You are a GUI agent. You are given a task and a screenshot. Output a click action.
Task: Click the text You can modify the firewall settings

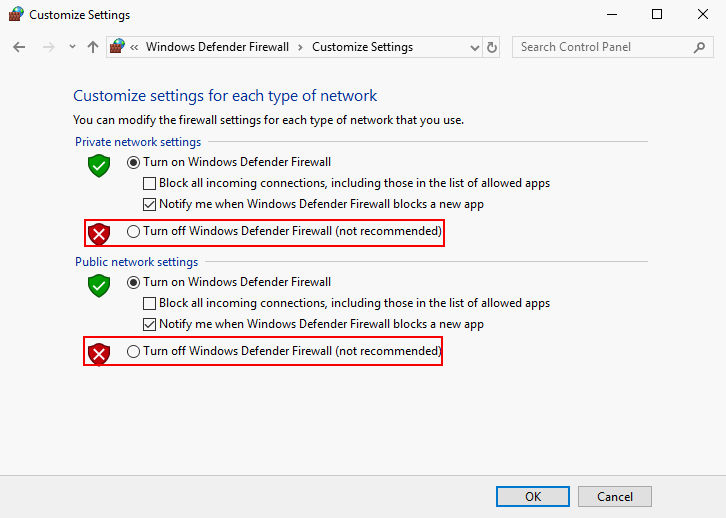pyautogui.click(x=269, y=120)
